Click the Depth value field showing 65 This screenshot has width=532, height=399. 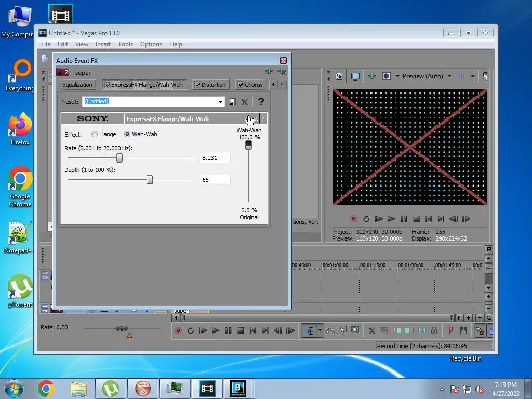(215, 180)
